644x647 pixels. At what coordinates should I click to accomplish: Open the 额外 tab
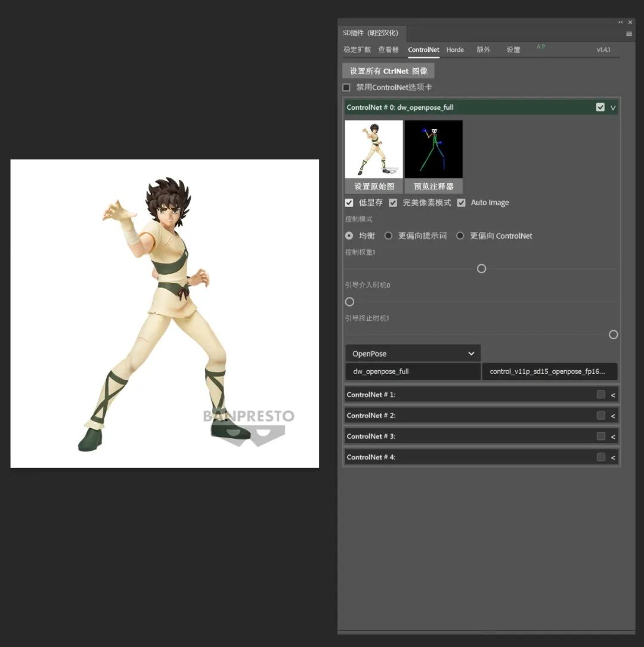(483, 49)
